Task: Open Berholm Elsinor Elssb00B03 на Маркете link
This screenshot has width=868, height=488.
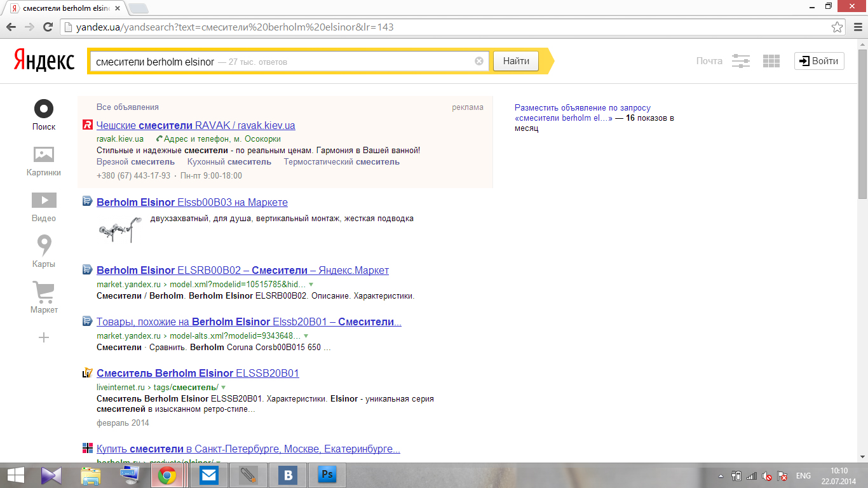Action: click(192, 202)
